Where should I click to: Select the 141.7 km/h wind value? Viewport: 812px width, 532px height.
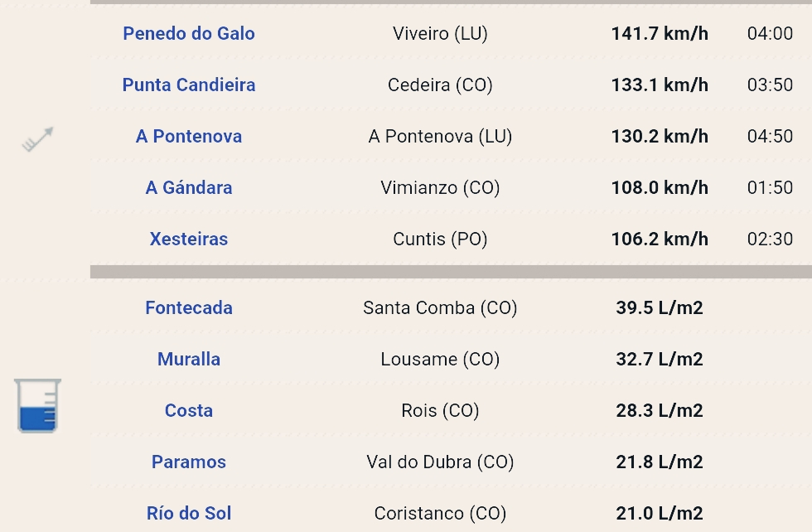[660, 34]
